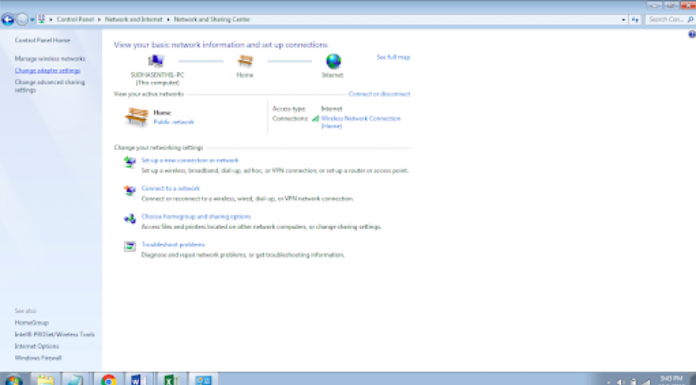Click Control Panel in the breadcrumb
The image size is (696, 385).
(75, 20)
